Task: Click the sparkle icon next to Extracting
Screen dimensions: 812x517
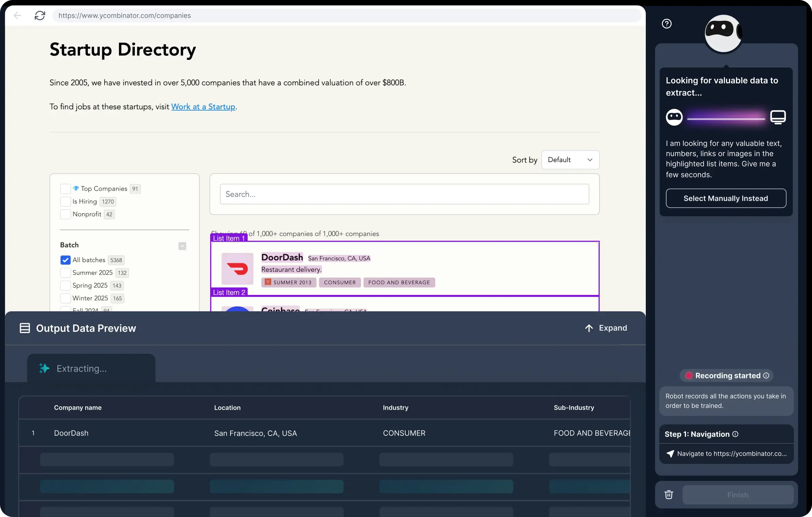Action: [x=44, y=369]
